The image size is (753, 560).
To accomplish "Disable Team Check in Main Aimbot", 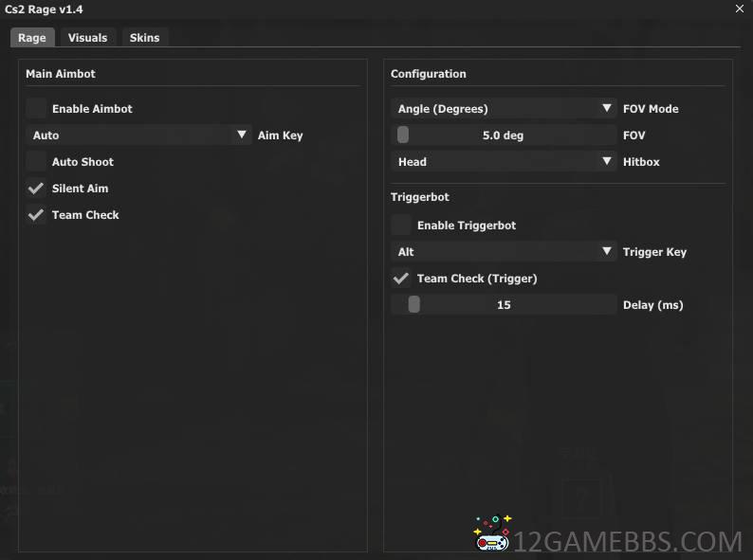I will click(x=36, y=214).
